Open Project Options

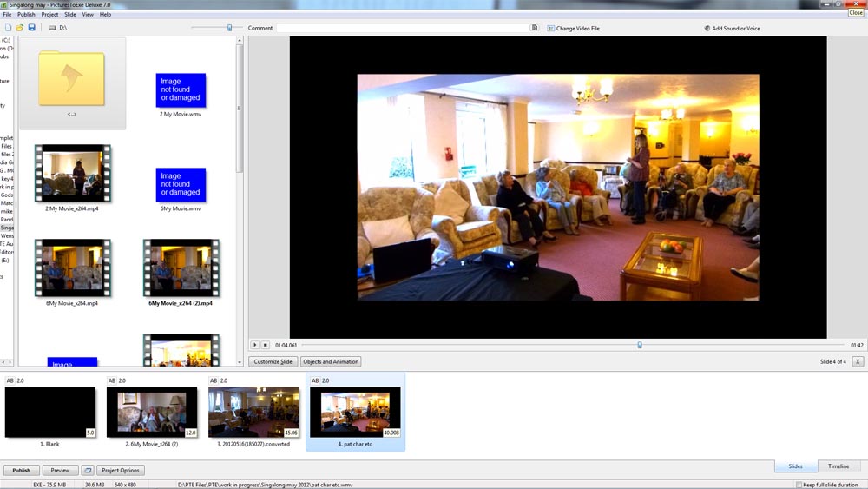coord(121,470)
